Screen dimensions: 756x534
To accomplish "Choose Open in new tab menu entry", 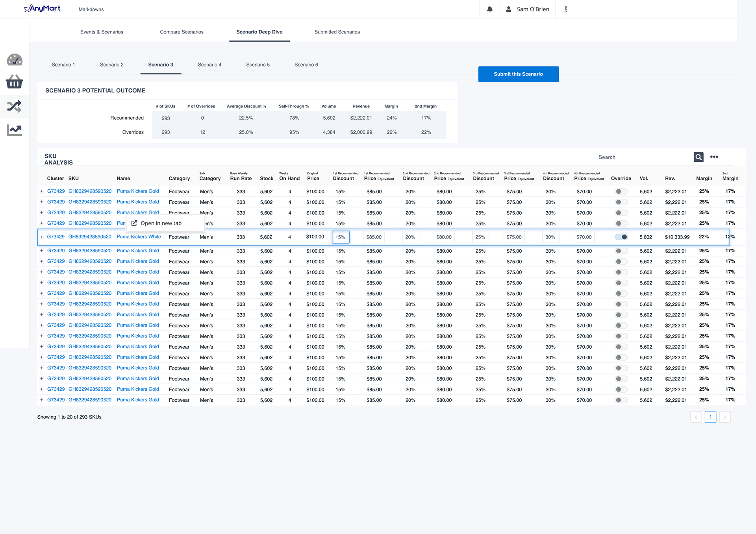I will point(161,223).
